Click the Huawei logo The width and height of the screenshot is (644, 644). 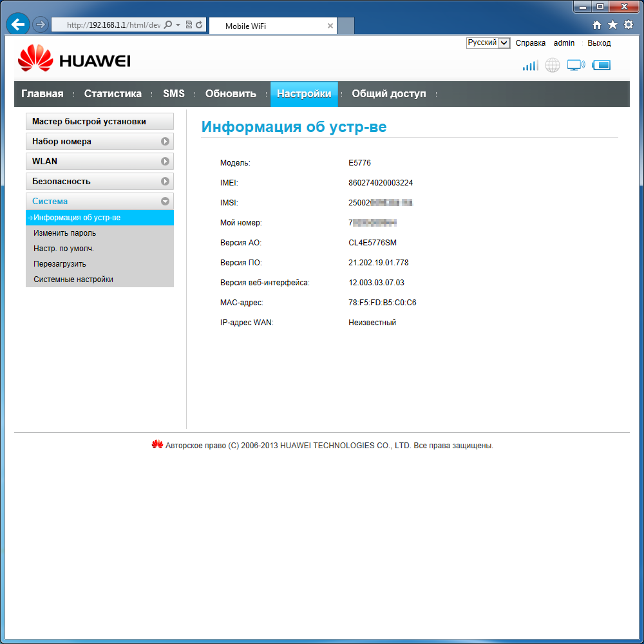[74, 58]
